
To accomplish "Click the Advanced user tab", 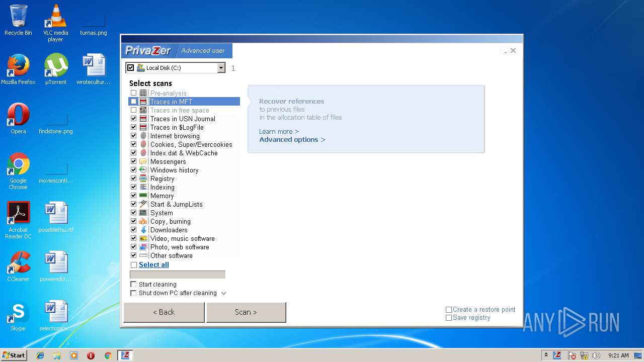I will [203, 51].
